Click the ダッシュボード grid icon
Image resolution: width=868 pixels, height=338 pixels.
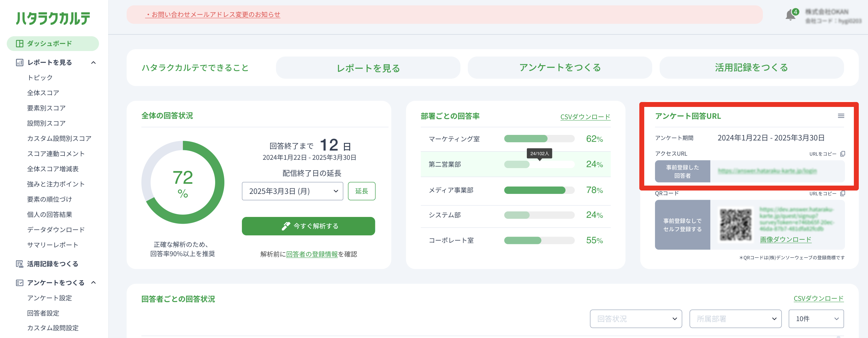pyautogui.click(x=20, y=44)
